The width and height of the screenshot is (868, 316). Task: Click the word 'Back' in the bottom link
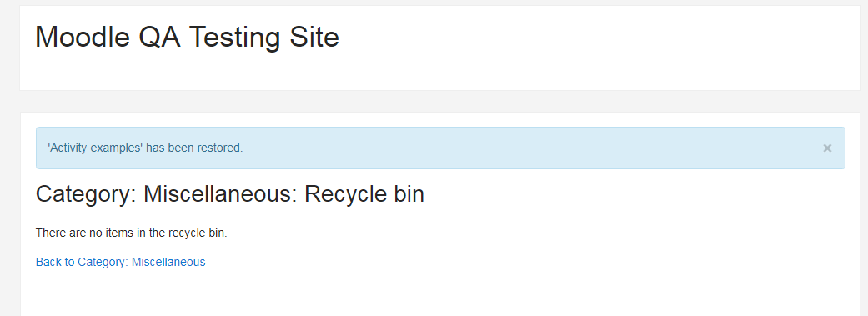tap(48, 262)
